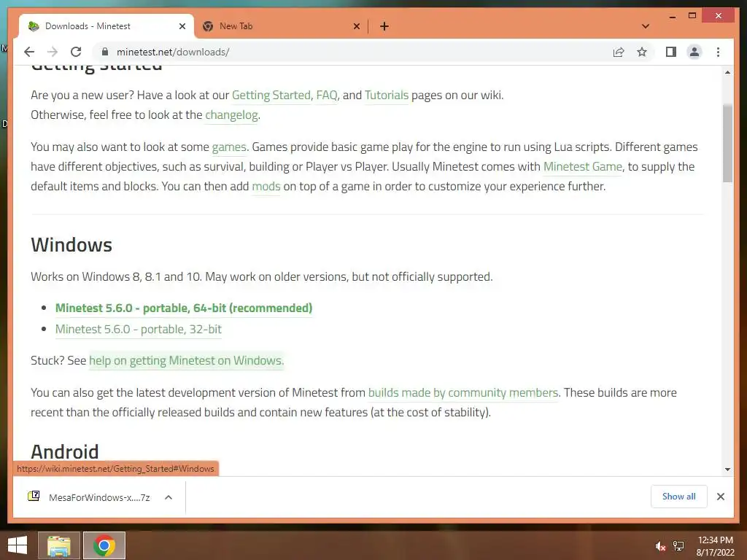Expand the tab search dropdown arrow
The width and height of the screenshot is (747, 560).
(x=646, y=26)
